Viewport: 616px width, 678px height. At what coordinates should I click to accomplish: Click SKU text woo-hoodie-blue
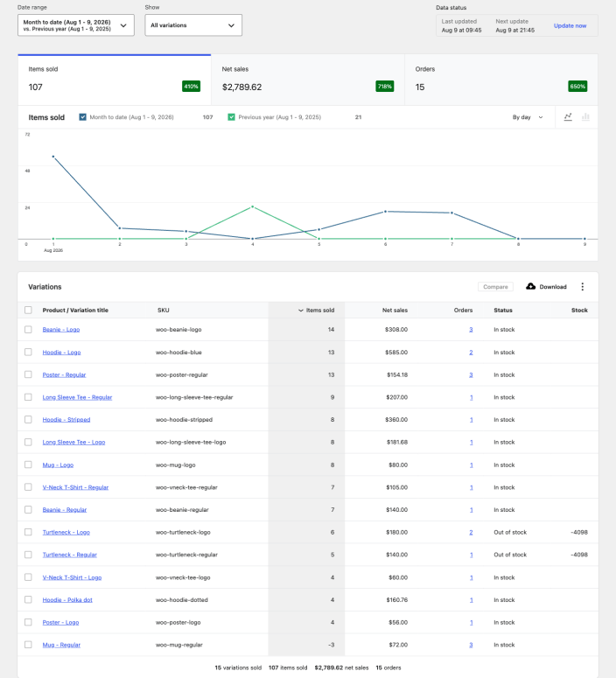[x=178, y=352]
